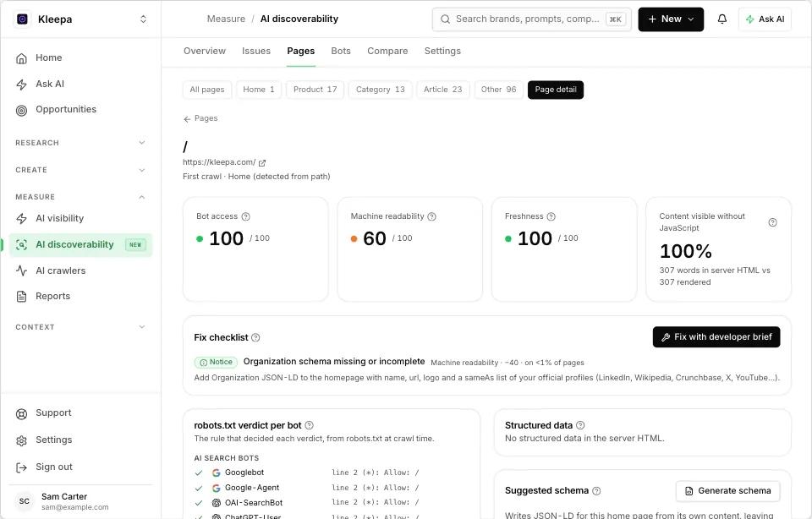The height and width of the screenshot is (519, 812).
Task: Go back to Pages list
Action: pyautogui.click(x=200, y=118)
